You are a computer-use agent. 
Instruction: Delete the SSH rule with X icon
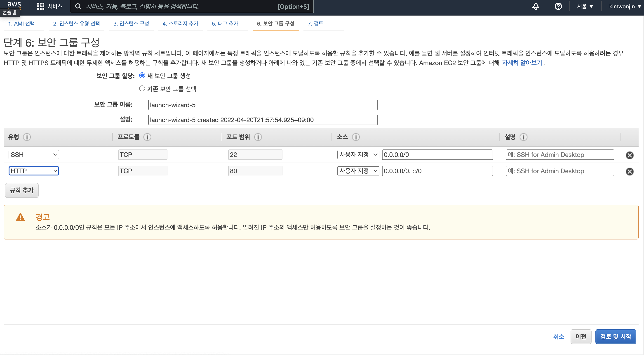click(x=630, y=155)
